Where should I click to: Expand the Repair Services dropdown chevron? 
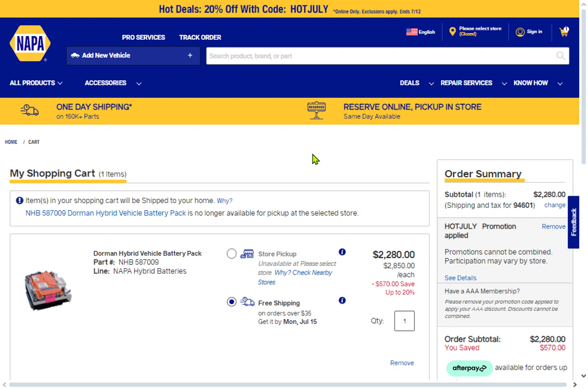coord(504,84)
